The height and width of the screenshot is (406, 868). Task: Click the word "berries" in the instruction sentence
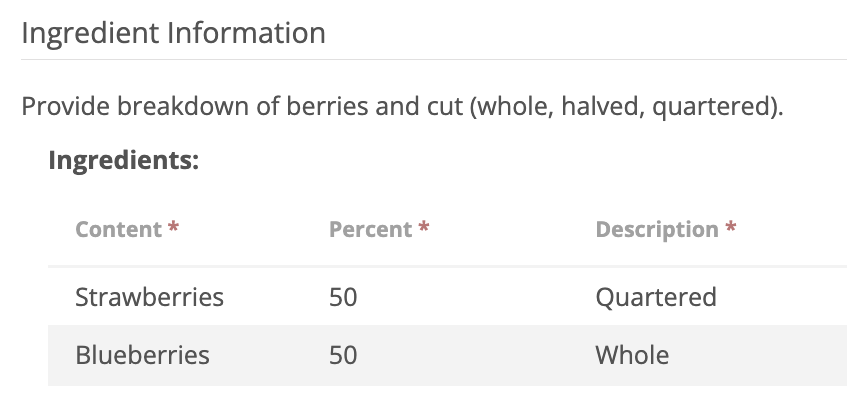pyautogui.click(x=326, y=106)
